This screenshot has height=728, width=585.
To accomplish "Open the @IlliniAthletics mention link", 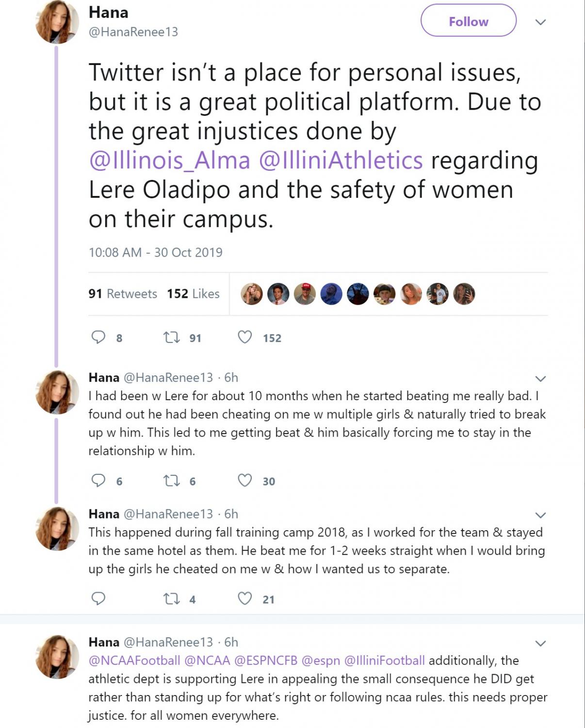I will (x=341, y=161).
